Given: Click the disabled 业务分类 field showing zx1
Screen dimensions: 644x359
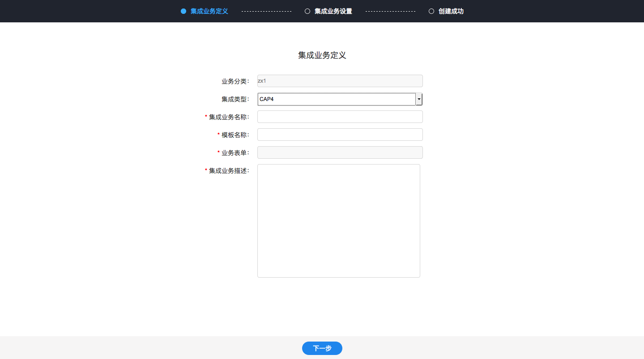Looking at the screenshot, I should tap(340, 81).
